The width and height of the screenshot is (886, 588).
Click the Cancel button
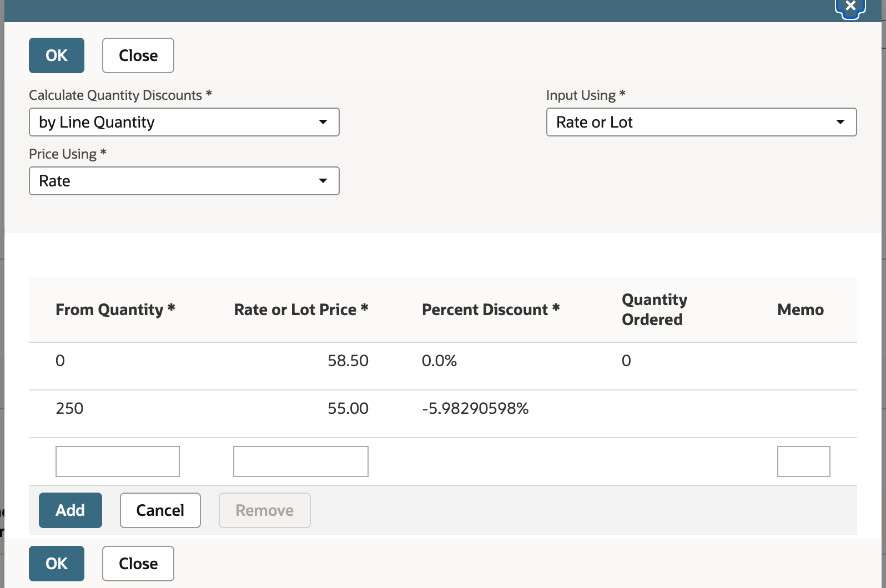coord(160,510)
